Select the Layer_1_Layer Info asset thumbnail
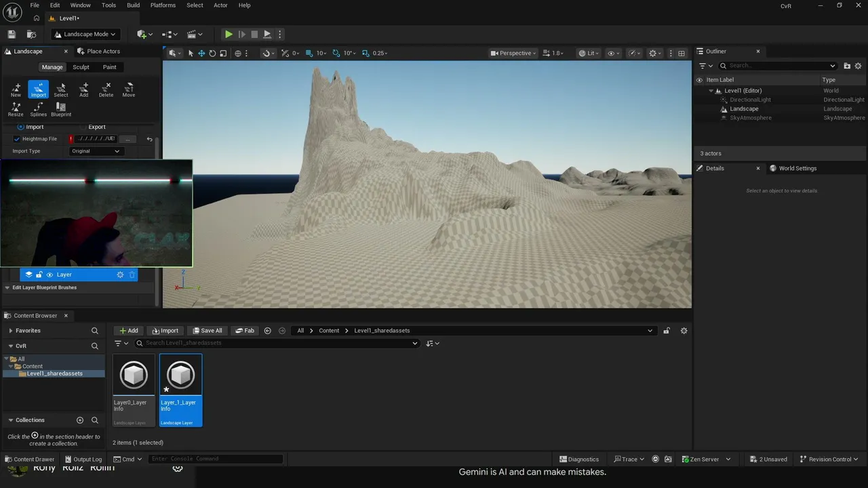This screenshot has height=488, width=868. pyautogui.click(x=180, y=390)
